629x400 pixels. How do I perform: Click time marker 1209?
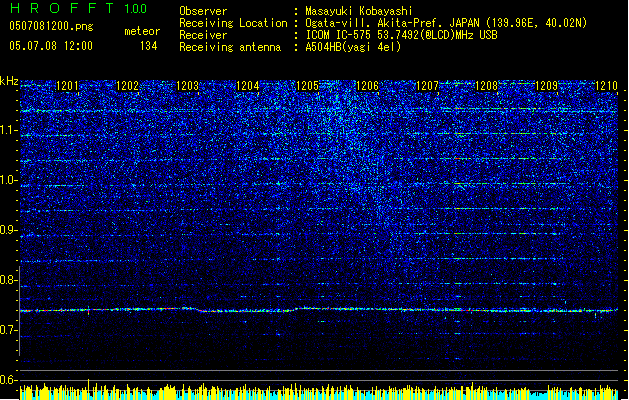[x=547, y=86]
